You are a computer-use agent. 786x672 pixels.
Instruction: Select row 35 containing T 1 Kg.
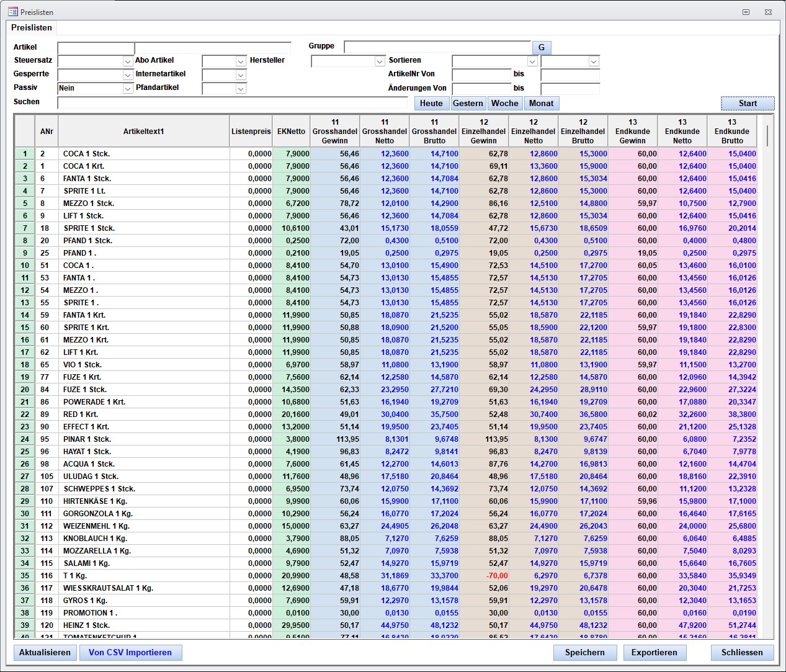coord(25,576)
